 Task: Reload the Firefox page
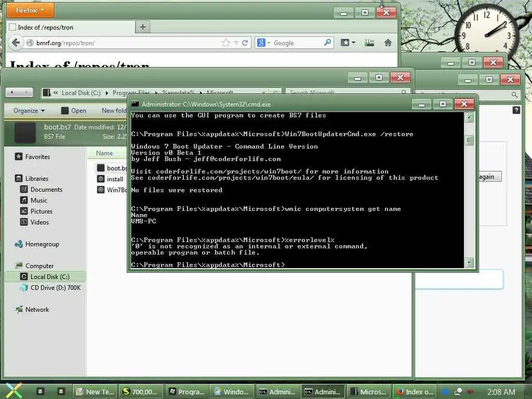point(245,43)
